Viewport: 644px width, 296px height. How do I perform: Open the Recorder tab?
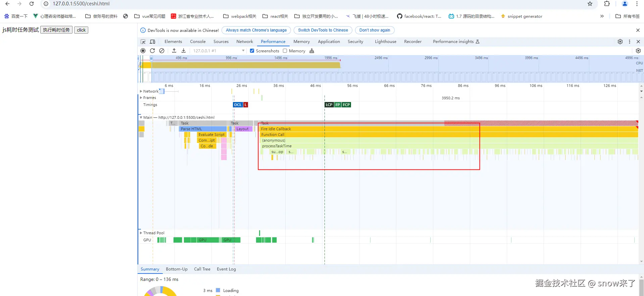pyautogui.click(x=413, y=42)
